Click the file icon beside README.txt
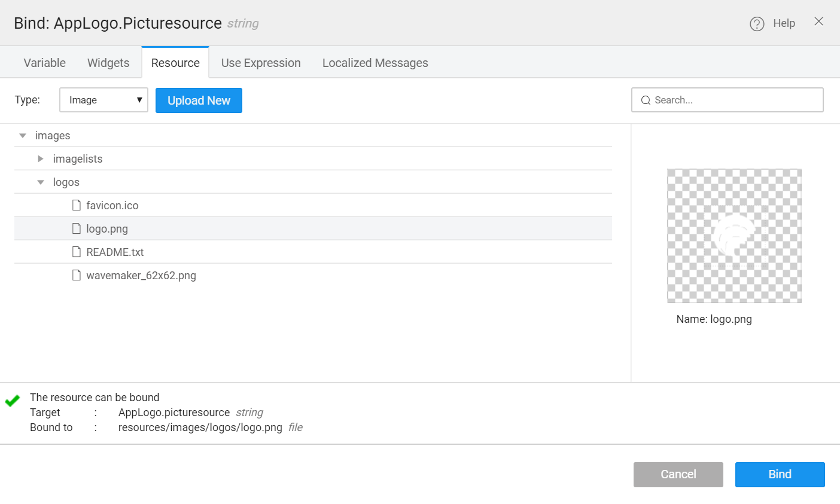 coord(77,252)
